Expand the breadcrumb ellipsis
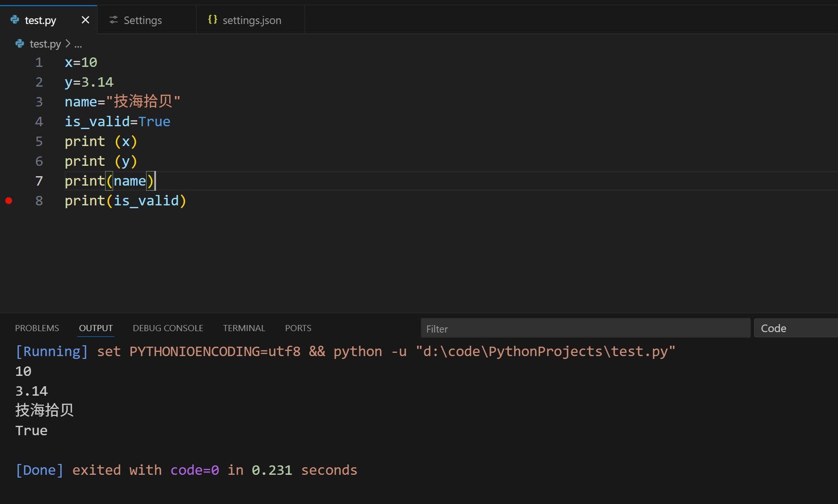The image size is (838, 504). pyautogui.click(x=78, y=45)
